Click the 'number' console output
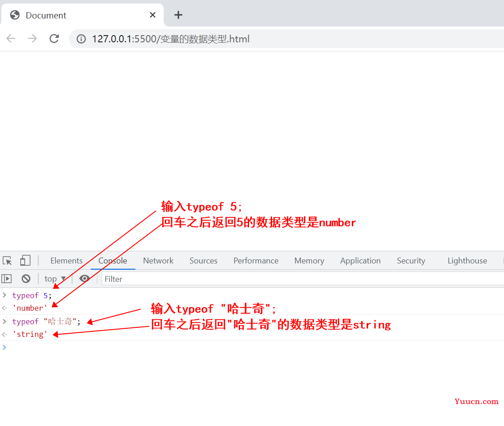 point(30,308)
